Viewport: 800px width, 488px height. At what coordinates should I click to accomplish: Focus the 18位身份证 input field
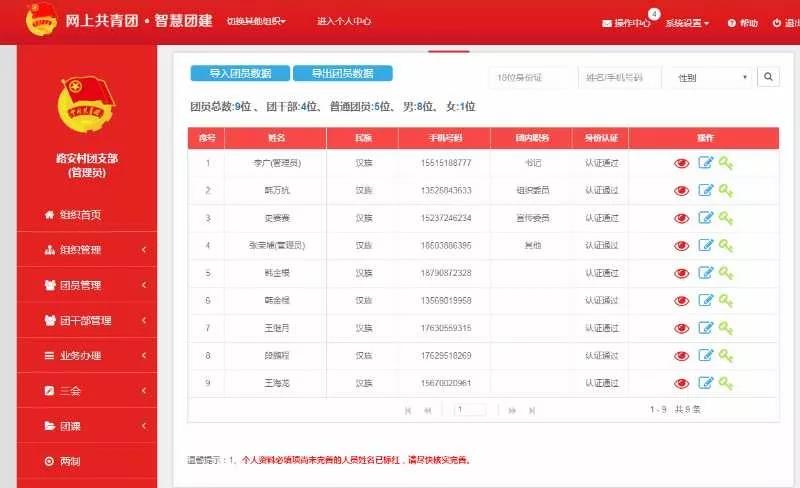pyautogui.click(x=531, y=78)
